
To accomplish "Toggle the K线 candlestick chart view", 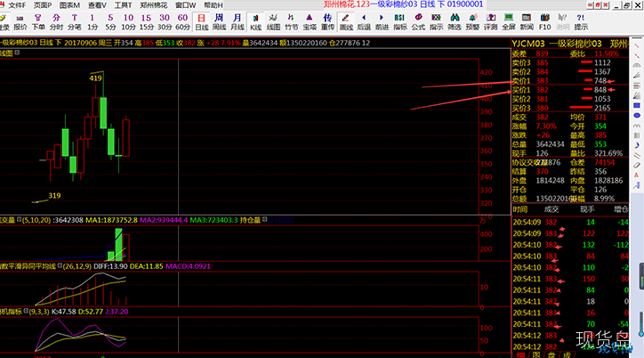I will point(256,21).
